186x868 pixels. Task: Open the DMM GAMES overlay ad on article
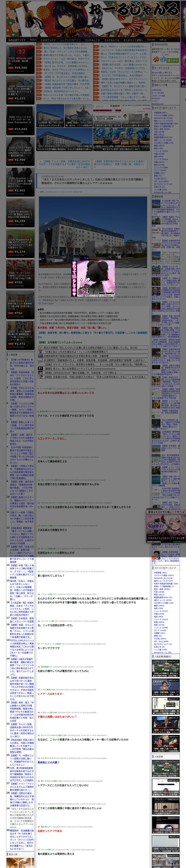click(93, 278)
